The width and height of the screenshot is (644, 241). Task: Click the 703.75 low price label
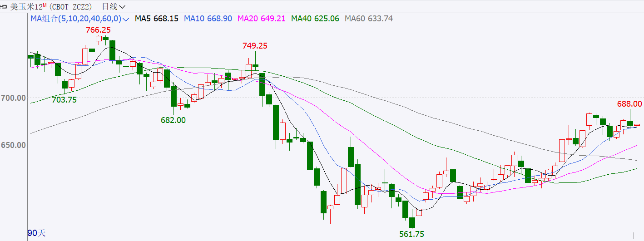(x=64, y=100)
